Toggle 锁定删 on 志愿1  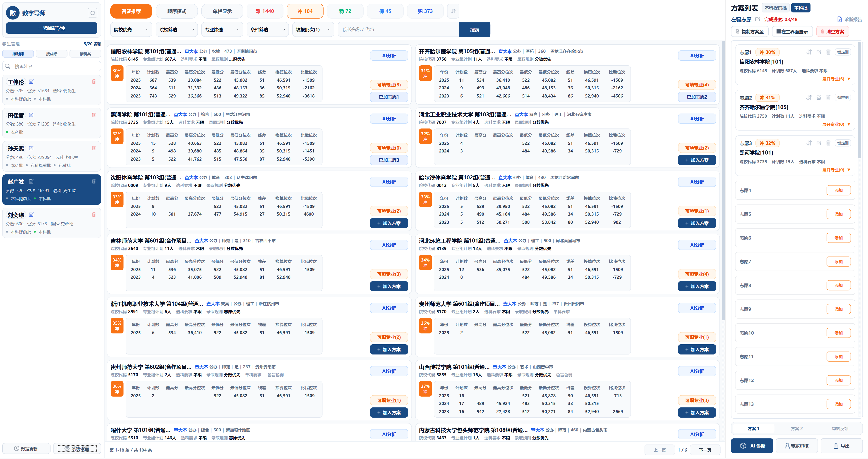click(x=843, y=52)
